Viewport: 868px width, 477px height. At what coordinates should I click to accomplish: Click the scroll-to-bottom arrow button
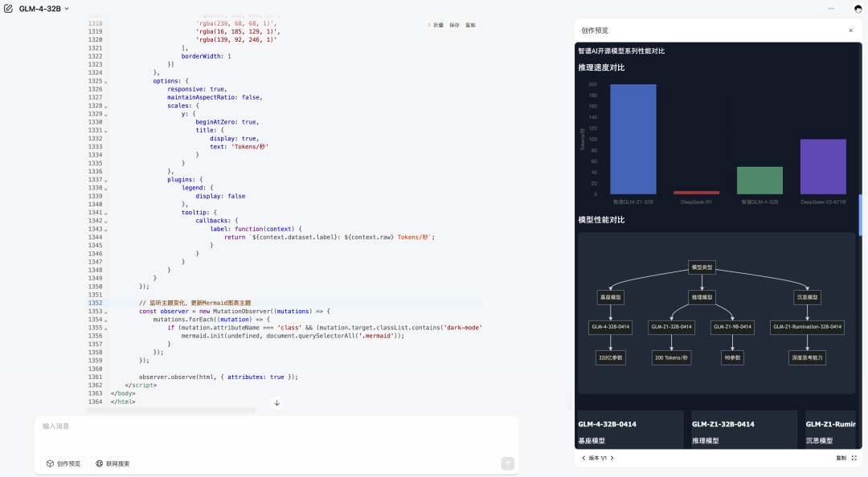point(276,403)
